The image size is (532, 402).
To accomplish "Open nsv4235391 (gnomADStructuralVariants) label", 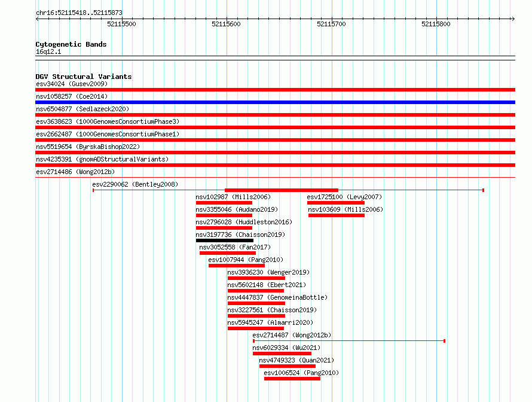I will (x=102, y=159).
